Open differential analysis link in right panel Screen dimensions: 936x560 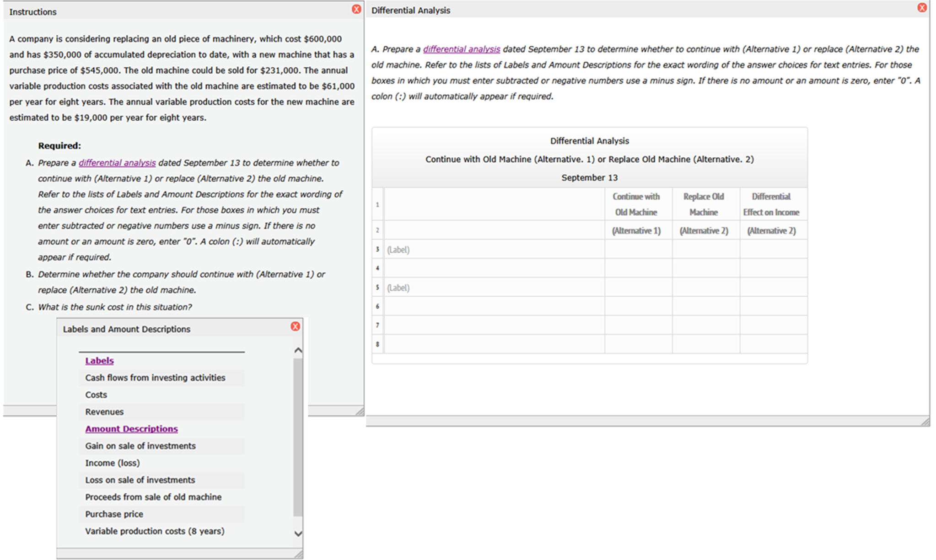[x=461, y=49]
